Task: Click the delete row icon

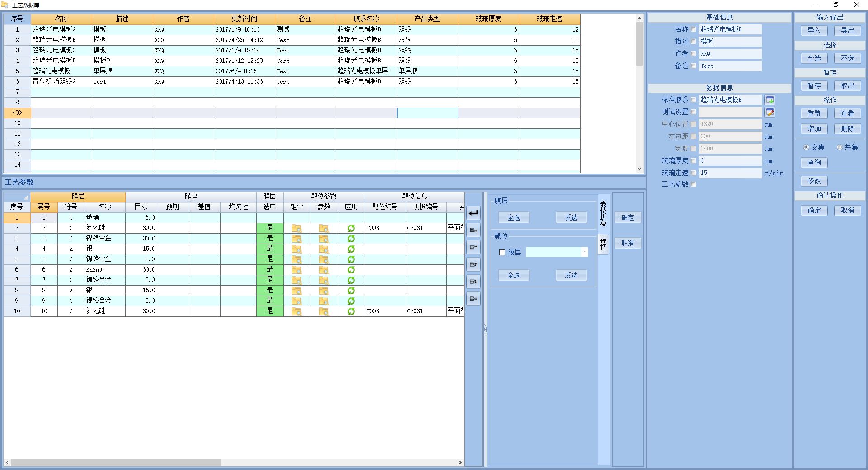Action: click(473, 299)
